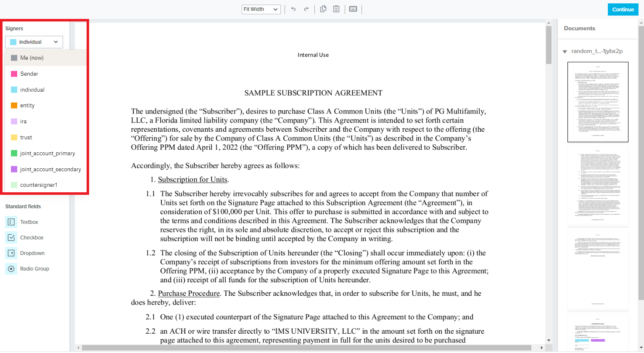644x353 pixels.
Task: Click the paste clipboard icon
Action: click(336, 9)
